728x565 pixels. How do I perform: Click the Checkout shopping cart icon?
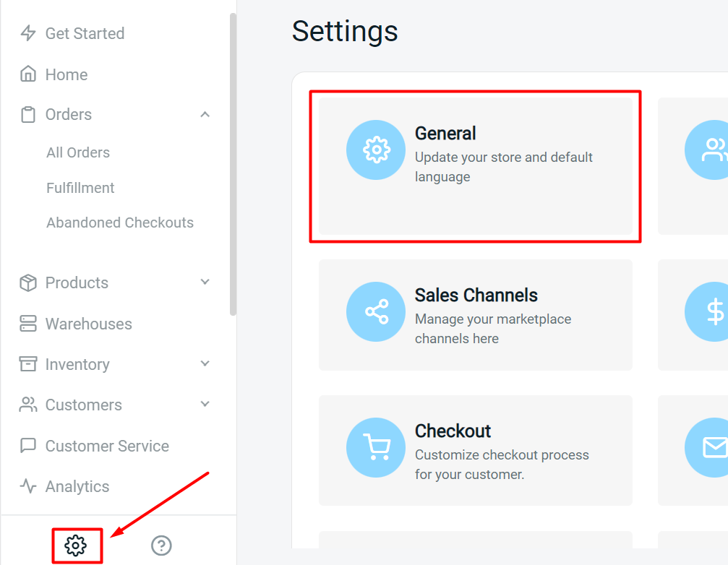coord(376,448)
